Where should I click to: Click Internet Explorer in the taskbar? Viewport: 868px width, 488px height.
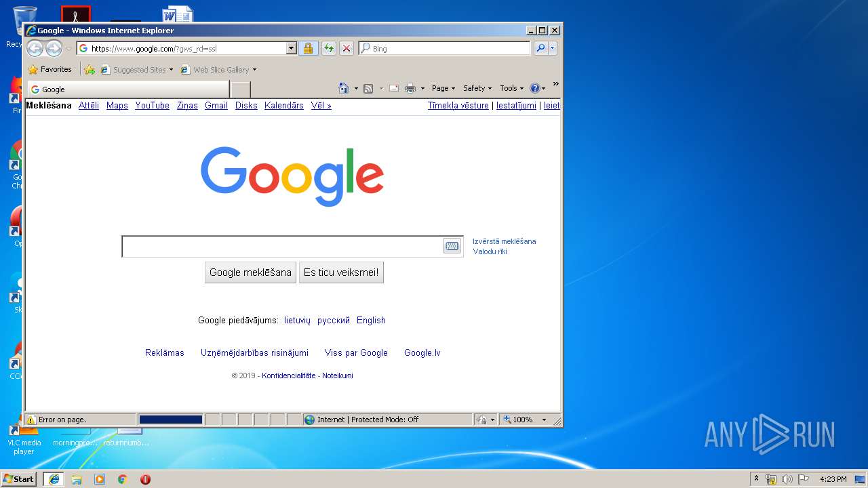[54, 479]
